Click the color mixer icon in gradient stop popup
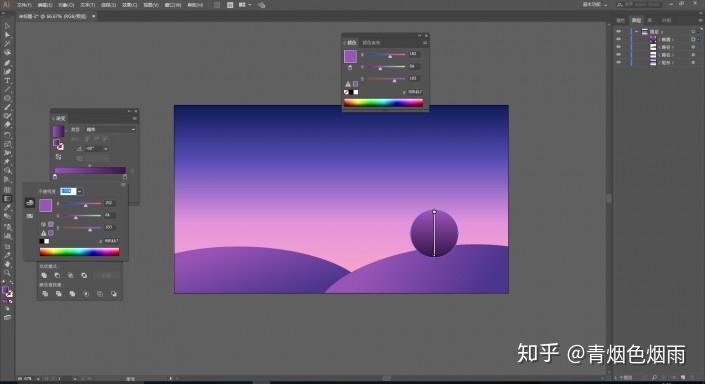The height and width of the screenshot is (384, 705). point(30,203)
